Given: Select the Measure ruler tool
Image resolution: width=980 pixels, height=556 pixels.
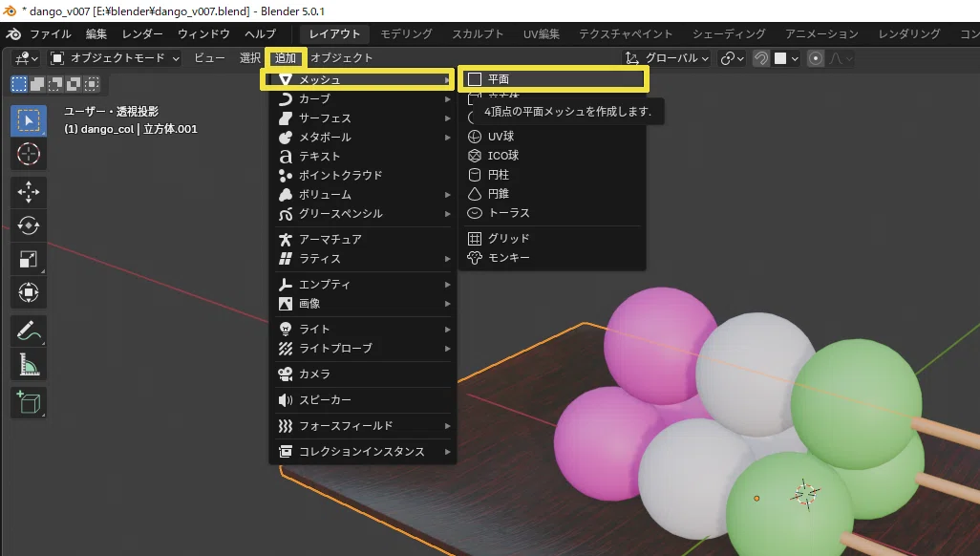Looking at the screenshot, I should point(28,364).
